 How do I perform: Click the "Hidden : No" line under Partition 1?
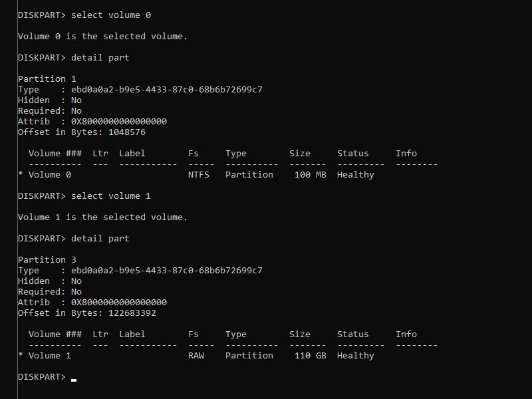pos(50,100)
